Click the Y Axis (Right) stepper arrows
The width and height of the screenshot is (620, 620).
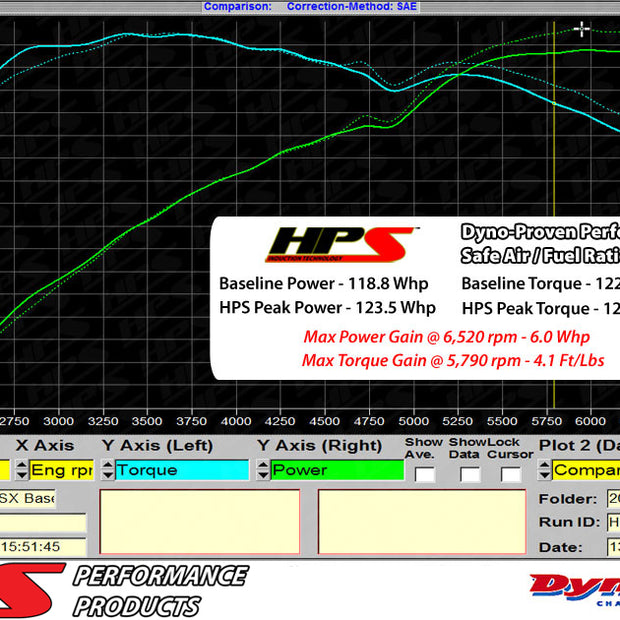click(263, 470)
